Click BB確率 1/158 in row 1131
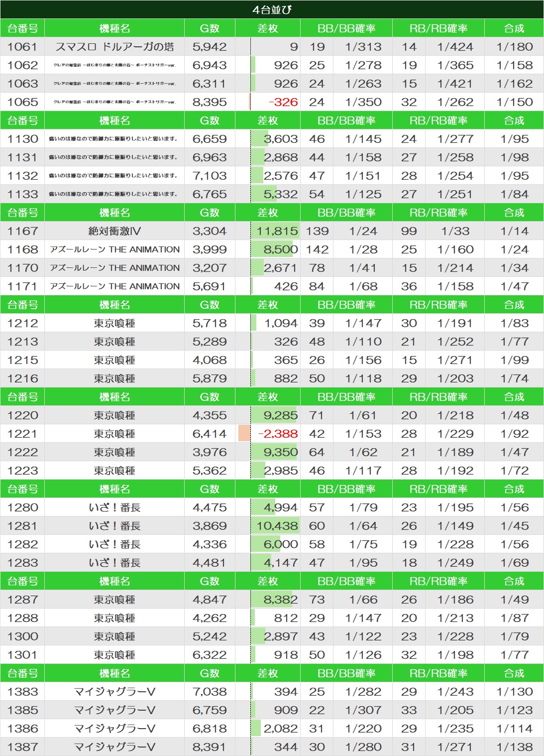This screenshot has width=544, height=756. pyautogui.click(x=363, y=157)
